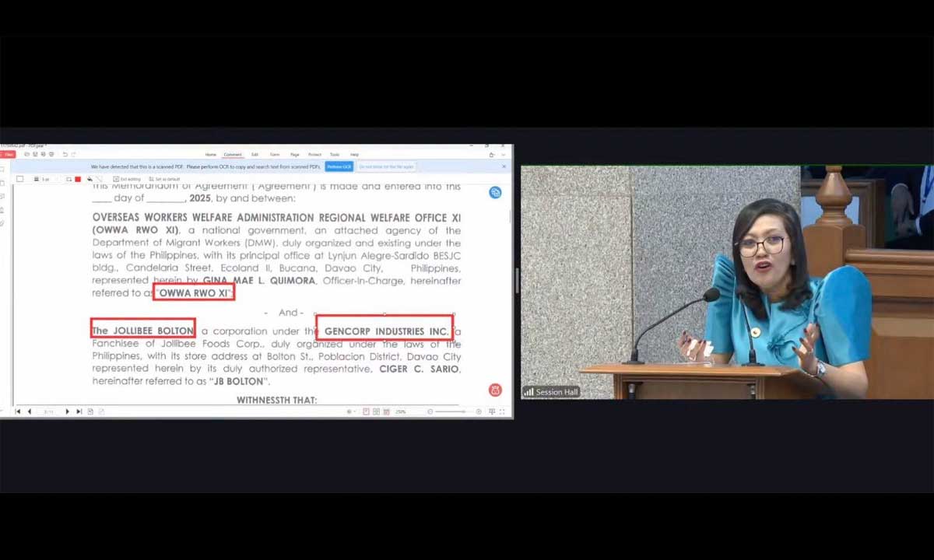934x560 pixels.
Task: Dismiss the scanned PDF notification bar
Action: pyautogui.click(x=504, y=166)
